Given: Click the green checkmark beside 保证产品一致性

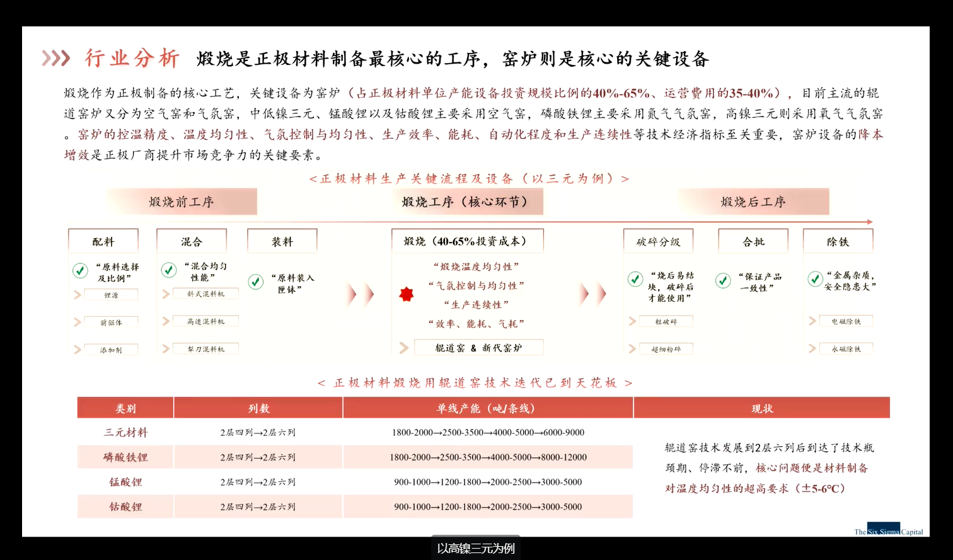Looking at the screenshot, I should [x=723, y=280].
